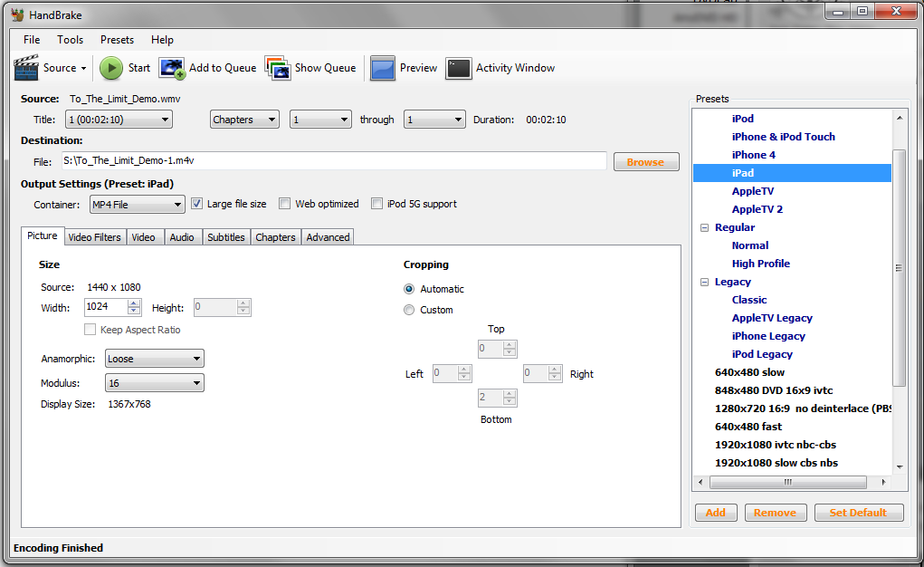Image resolution: width=924 pixels, height=567 pixels.
Task: Select the 640x480 fast preset
Action: [x=748, y=427]
